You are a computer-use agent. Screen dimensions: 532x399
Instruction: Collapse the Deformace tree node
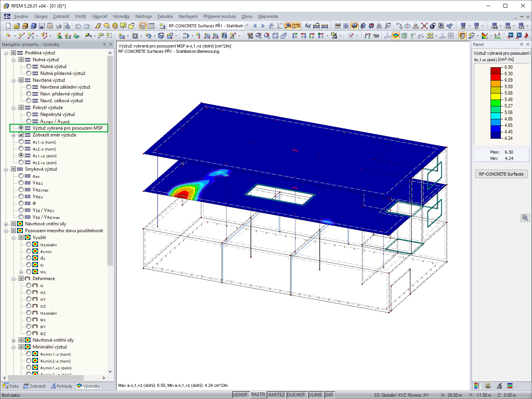(x=14, y=279)
